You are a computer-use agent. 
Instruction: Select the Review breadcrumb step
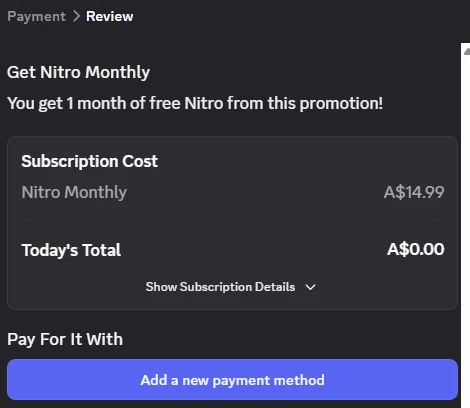pos(109,16)
